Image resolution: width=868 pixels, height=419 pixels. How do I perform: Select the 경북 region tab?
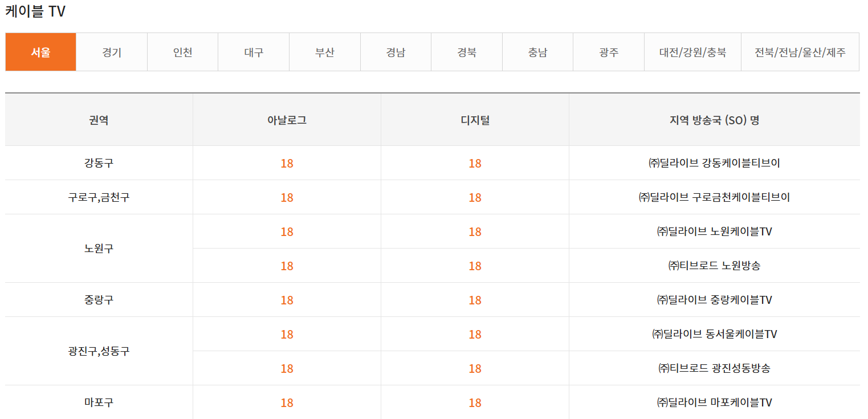pos(466,51)
